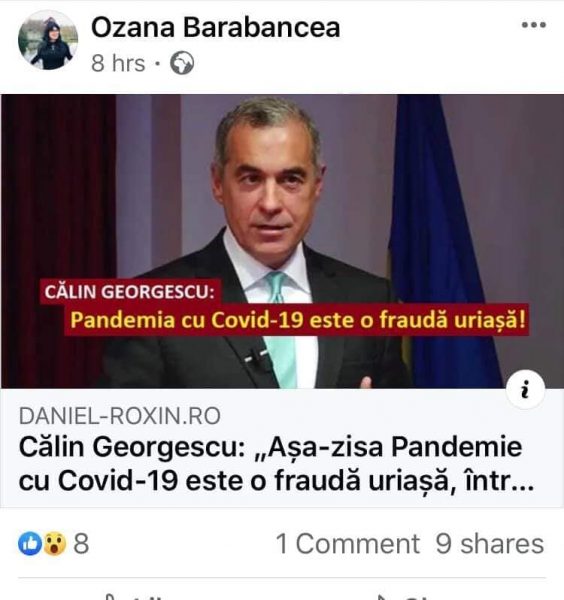Image resolution: width=564 pixels, height=600 pixels.
Task: Open the DANIEL-ROXIN.RO domain label
Action: coord(120,416)
